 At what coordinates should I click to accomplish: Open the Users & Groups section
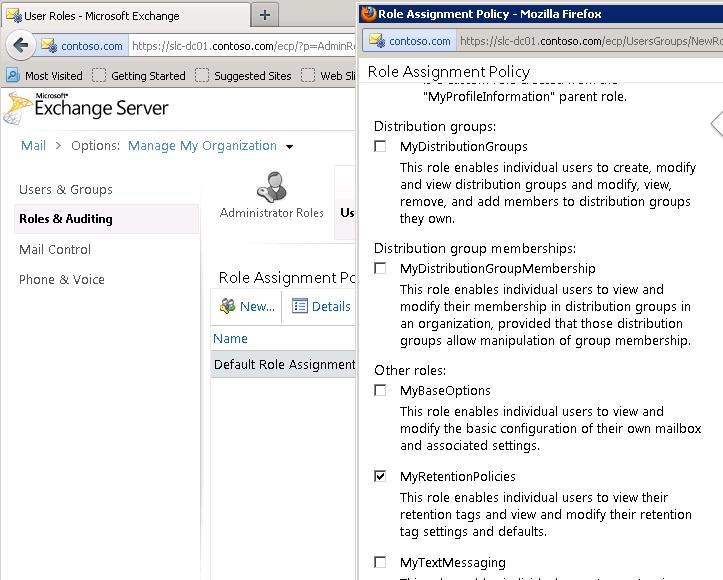coord(65,189)
